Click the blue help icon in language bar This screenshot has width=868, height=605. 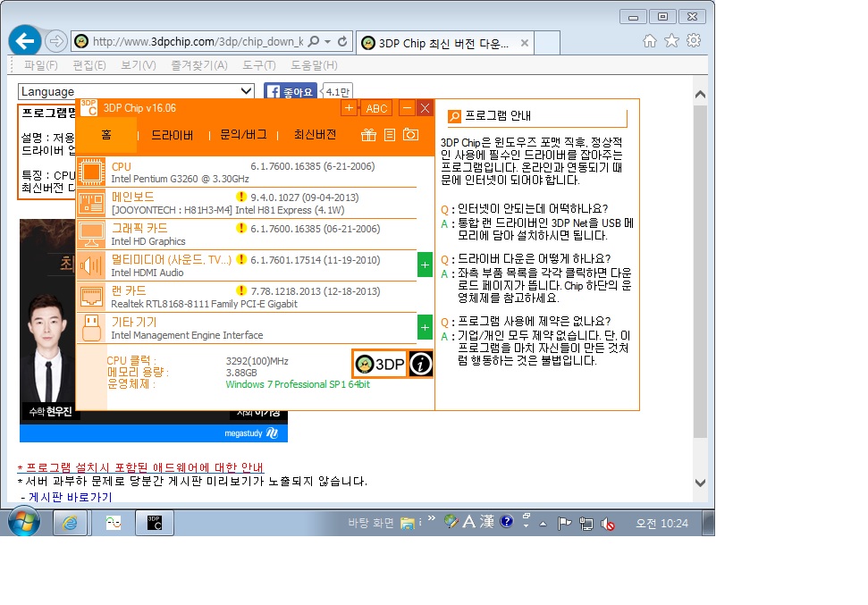[x=507, y=521]
